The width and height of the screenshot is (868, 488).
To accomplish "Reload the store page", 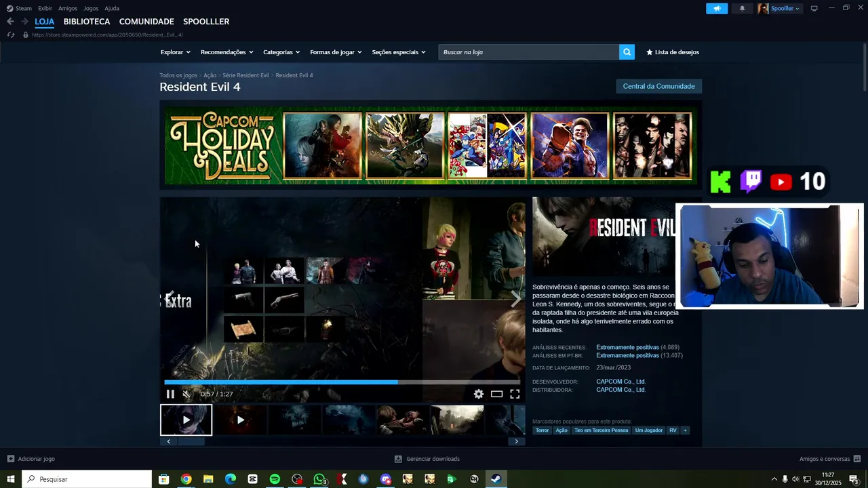I will [x=11, y=35].
